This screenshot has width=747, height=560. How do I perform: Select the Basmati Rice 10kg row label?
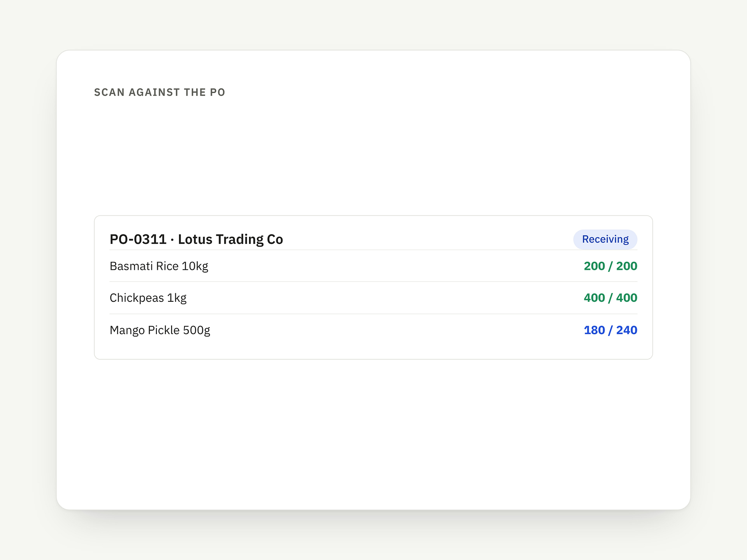(159, 266)
